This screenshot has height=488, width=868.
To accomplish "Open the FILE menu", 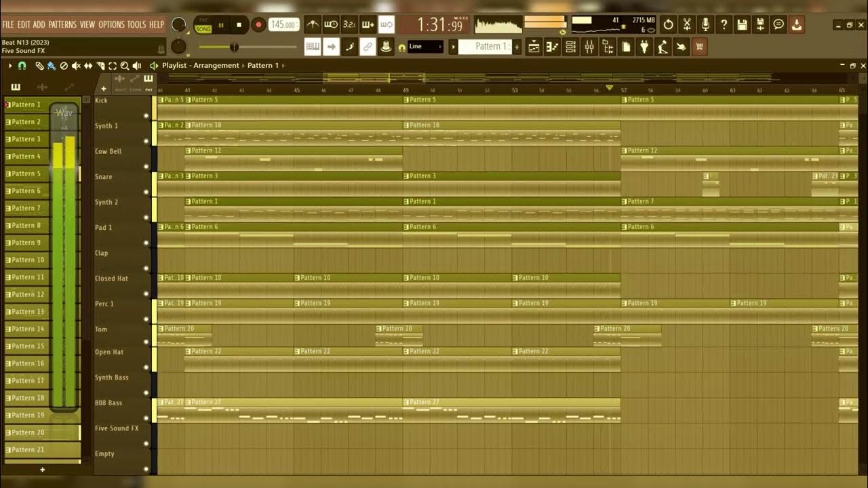I will tap(8, 24).
